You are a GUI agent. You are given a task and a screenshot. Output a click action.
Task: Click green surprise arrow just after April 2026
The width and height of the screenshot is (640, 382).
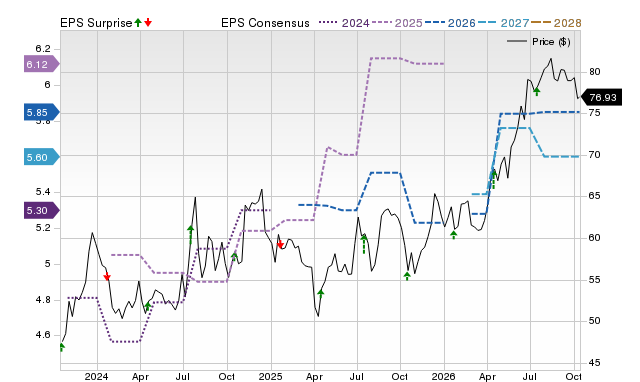(493, 180)
